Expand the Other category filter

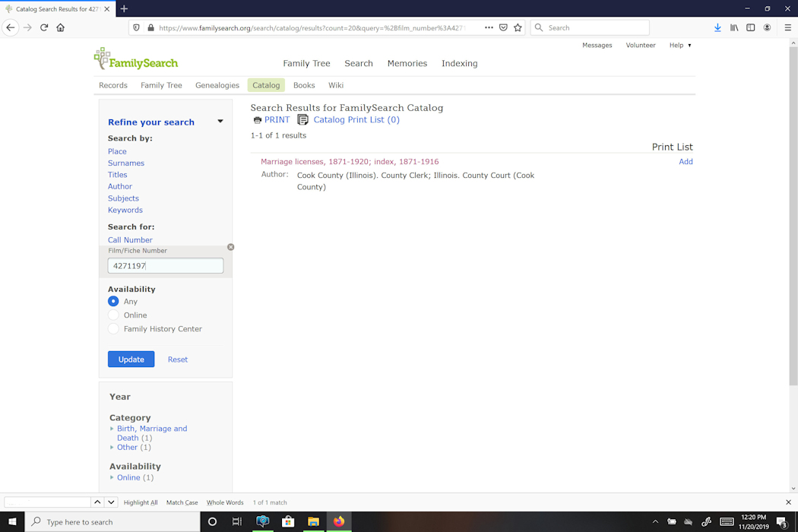112,448
